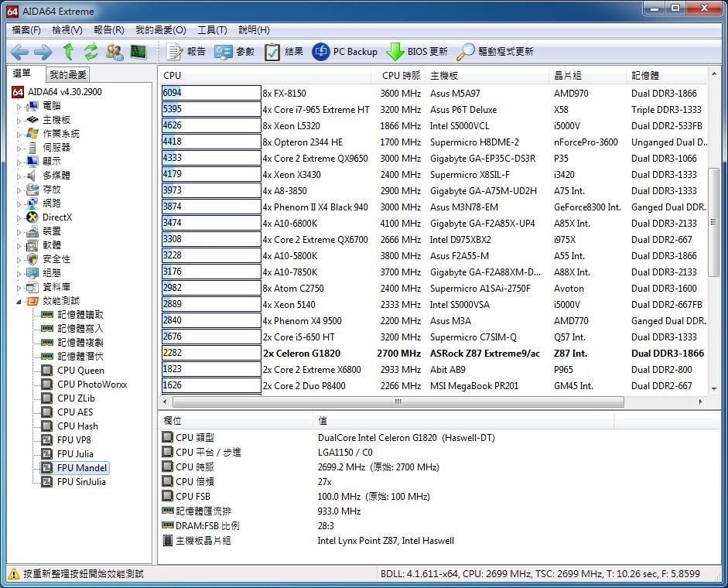Collapse the 效能測試 tree node
Image resolution: width=728 pixels, height=588 pixels.
coord(19,302)
